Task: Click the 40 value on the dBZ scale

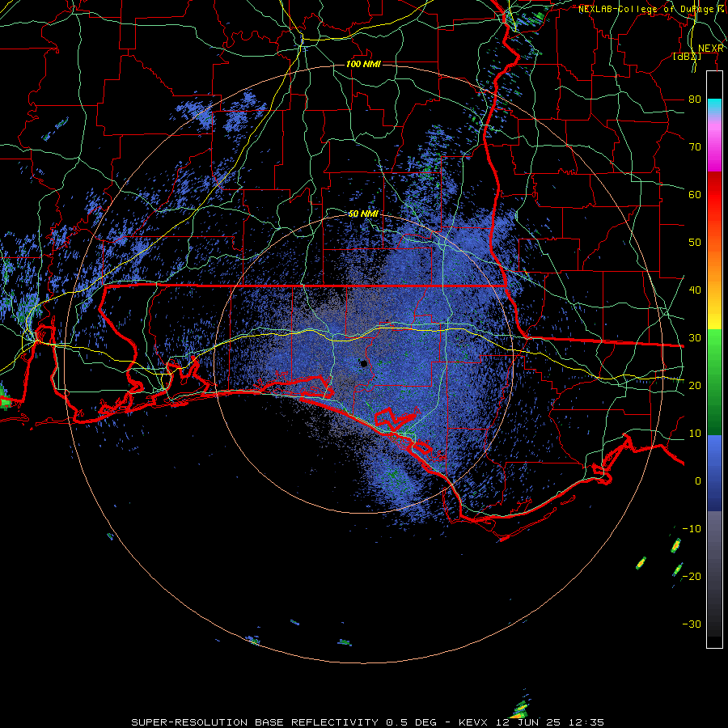Action: (695, 290)
